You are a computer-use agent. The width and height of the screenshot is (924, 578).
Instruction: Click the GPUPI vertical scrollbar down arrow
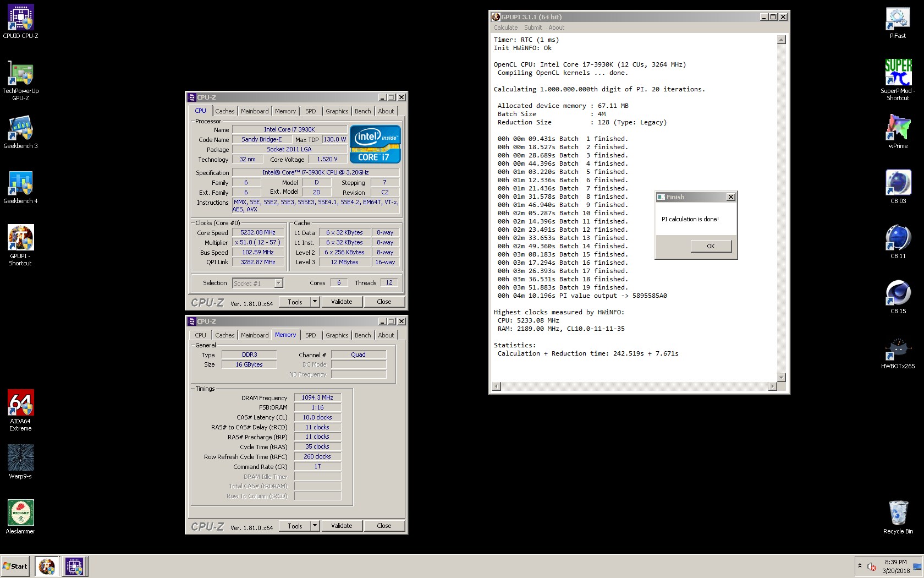[x=782, y=377]
